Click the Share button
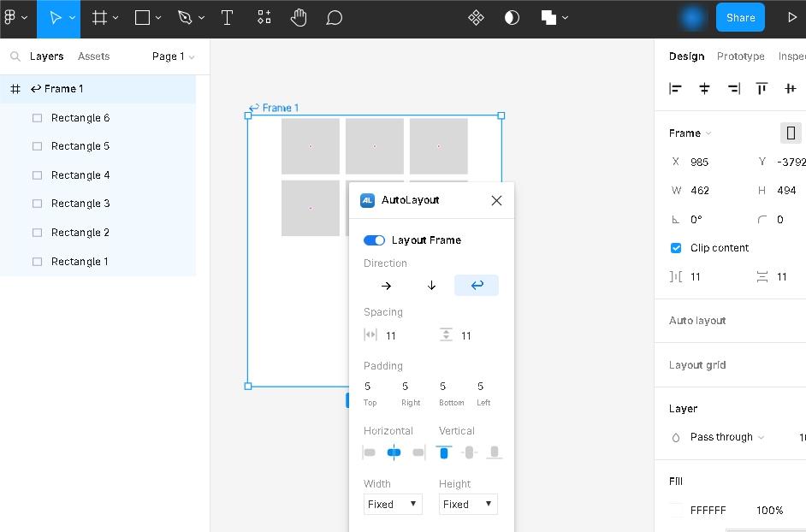 pyautogui.click(x=740, y=18)
